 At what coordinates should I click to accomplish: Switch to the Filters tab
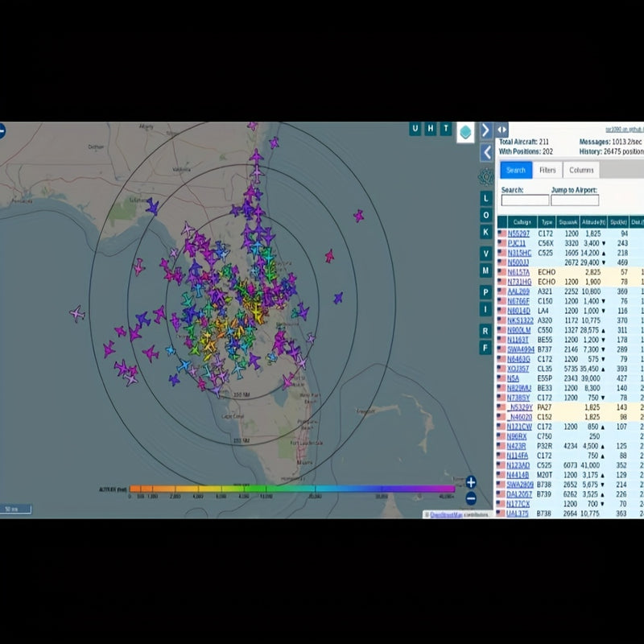coord(547,170)
